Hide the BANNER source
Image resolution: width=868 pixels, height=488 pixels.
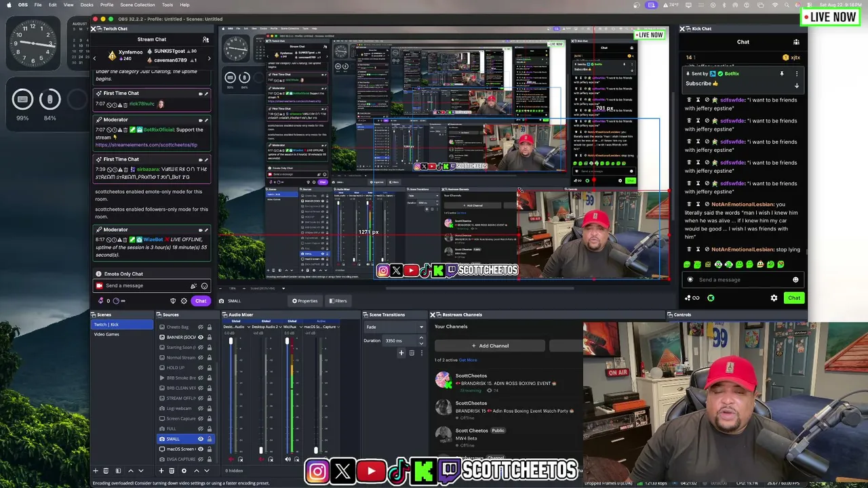200,337
